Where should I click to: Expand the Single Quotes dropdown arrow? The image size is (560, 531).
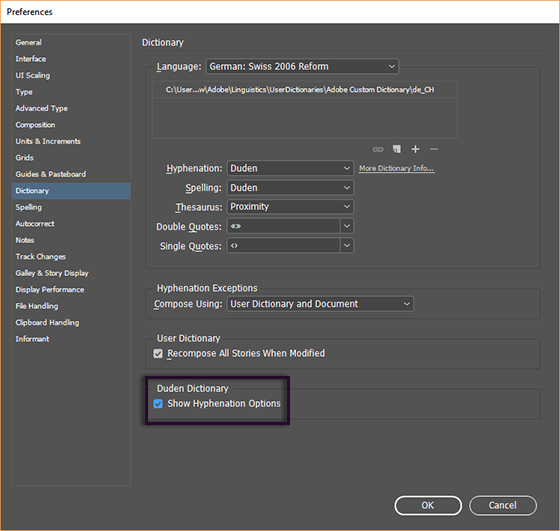point(347,246)
